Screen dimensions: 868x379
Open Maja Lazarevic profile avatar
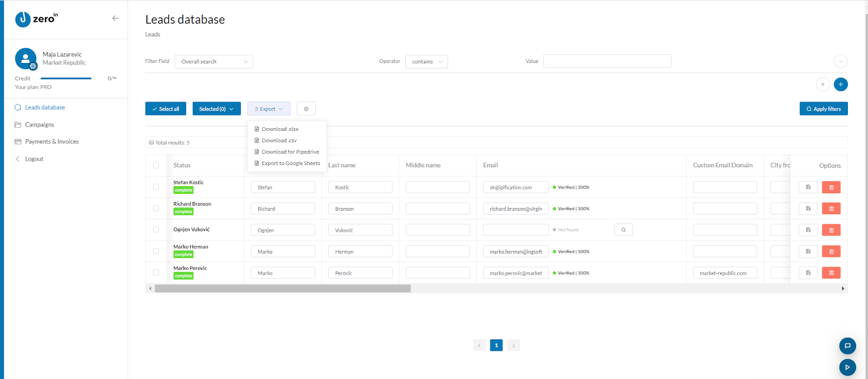pos(25,59)
